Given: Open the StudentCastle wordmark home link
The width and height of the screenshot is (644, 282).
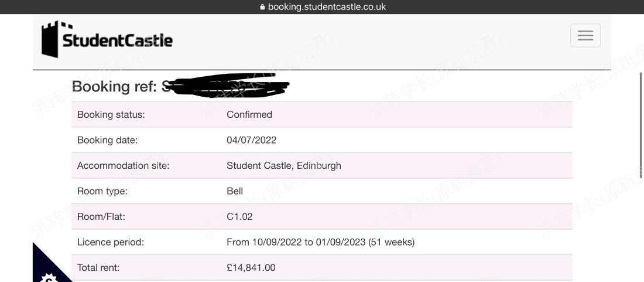Looking at the screenshot, I should pyautogui.click(x=118, y=40).
